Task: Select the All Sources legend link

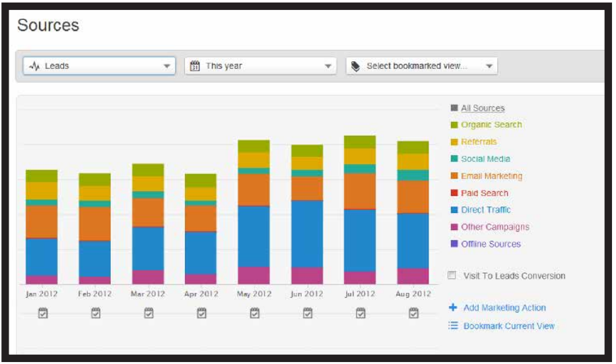Action: (x=483, y=108)
